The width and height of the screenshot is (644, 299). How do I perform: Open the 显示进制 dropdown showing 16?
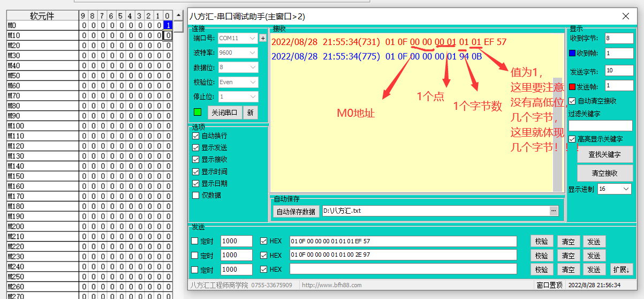pyautogui.click(x=615, y=189)
